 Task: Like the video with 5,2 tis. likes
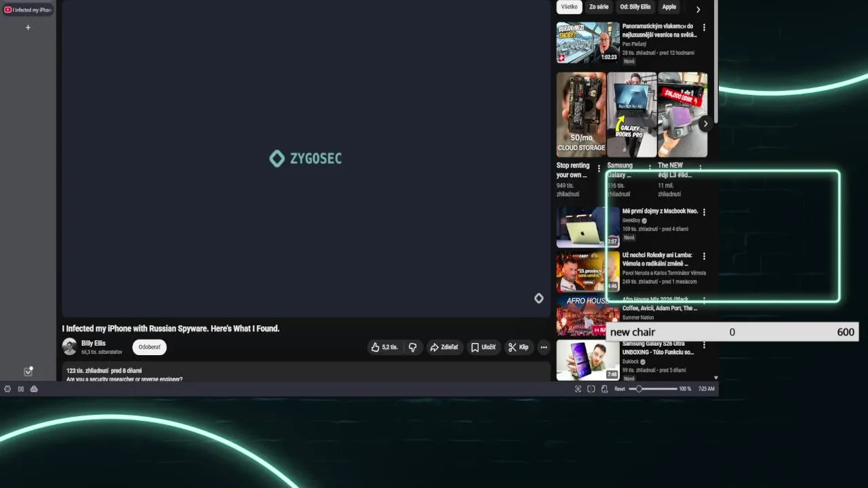click(384, 347)
